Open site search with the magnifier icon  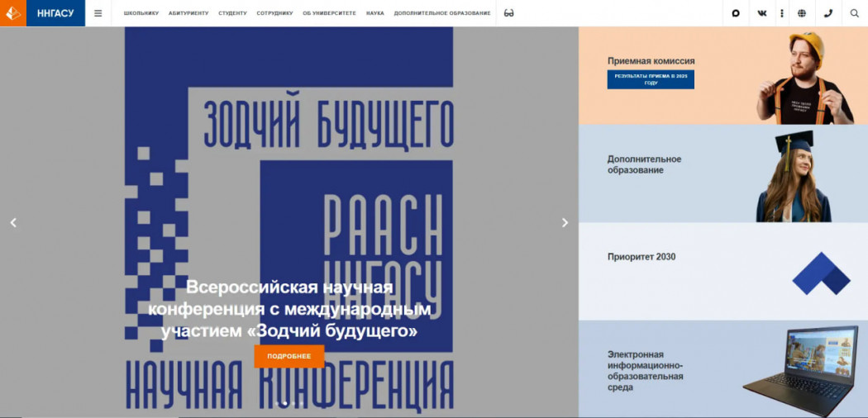pos(854,13)
